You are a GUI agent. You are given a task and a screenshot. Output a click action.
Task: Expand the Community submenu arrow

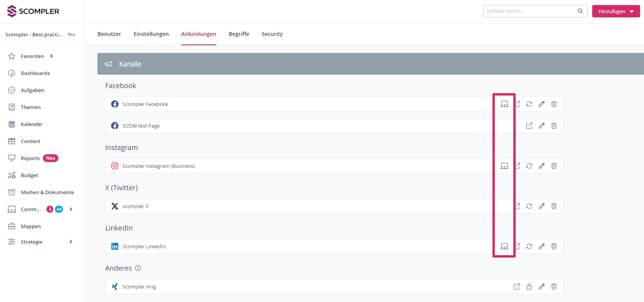click(x=71, y=209)
